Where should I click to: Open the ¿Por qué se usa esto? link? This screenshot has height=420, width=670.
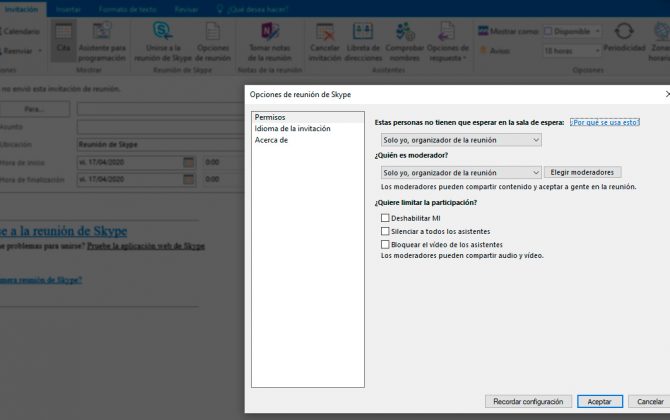pos(605,122)
